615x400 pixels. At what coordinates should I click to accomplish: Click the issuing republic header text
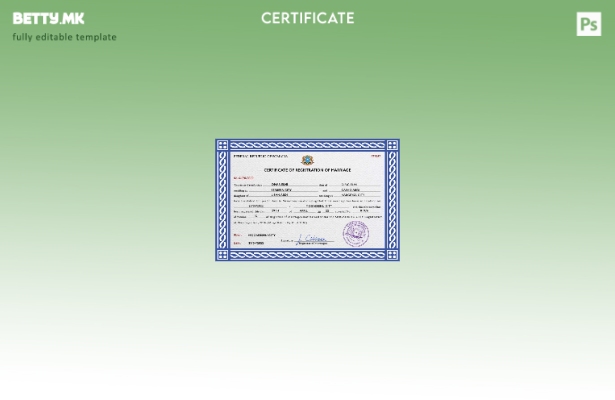point(260,156)
